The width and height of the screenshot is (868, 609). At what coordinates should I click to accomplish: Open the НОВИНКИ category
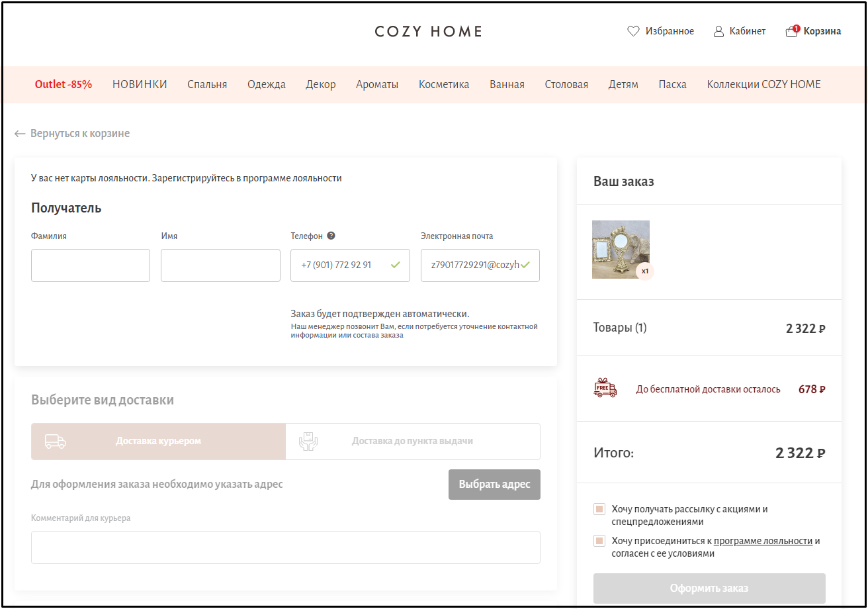point(140,84)
